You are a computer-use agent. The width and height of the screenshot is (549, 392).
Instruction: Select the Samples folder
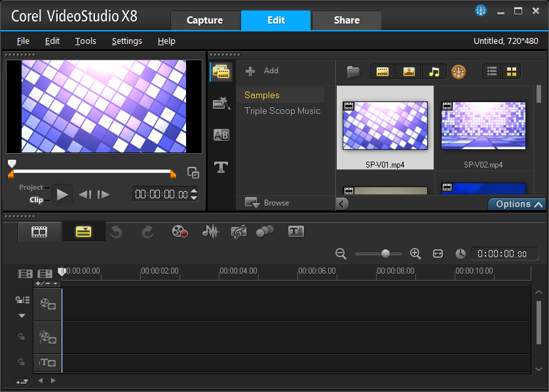coord(280,95)
